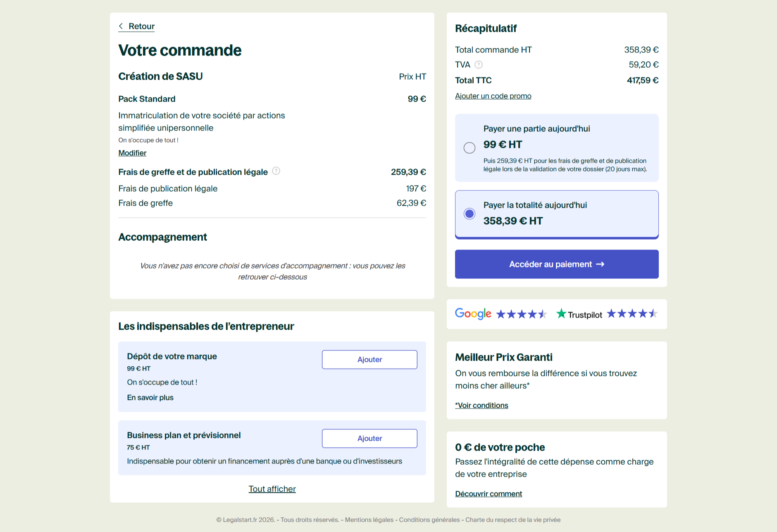This screenshot has height=532, width=777.
Task: Select the Payer la totalité aujourd'hui radio
Action: [470, 214]
